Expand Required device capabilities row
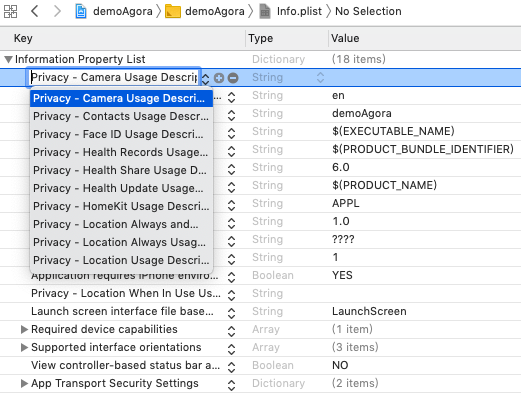 point(24,329)
